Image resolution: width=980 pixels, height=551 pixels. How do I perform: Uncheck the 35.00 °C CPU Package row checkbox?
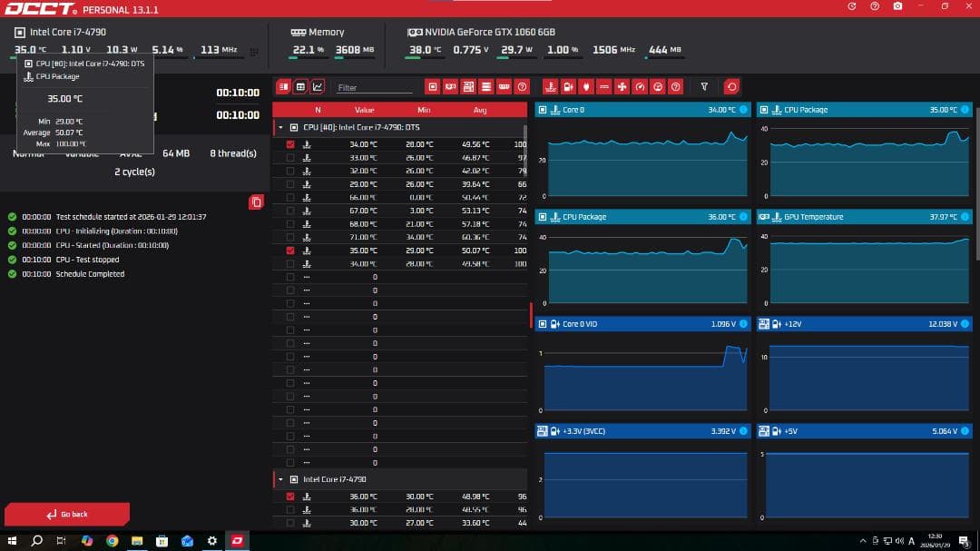pos(290,251)
